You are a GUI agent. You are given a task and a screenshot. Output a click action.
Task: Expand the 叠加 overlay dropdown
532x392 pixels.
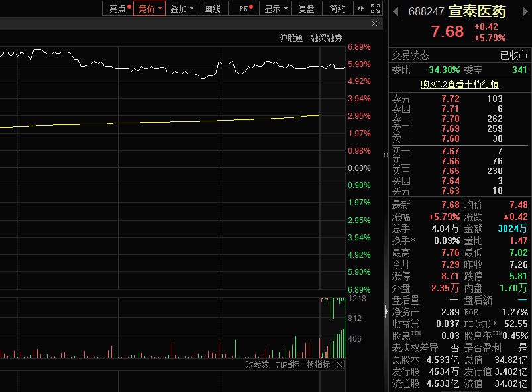point(181,9)
